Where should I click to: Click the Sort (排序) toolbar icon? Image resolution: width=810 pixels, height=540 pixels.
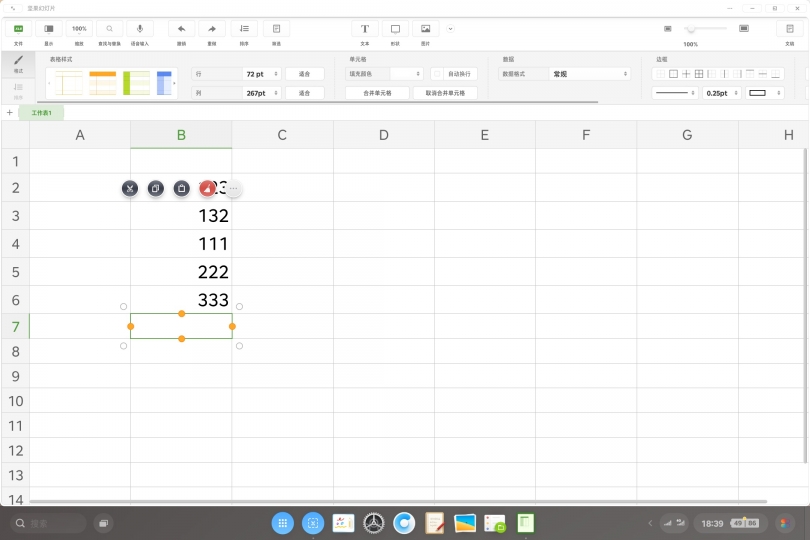click(244, 29)
